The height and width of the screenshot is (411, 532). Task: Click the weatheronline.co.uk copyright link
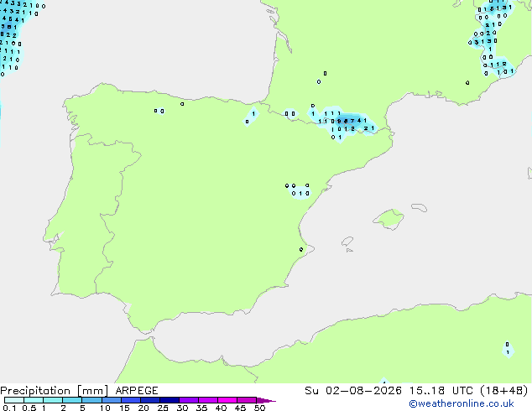click(x=462, y=403)
